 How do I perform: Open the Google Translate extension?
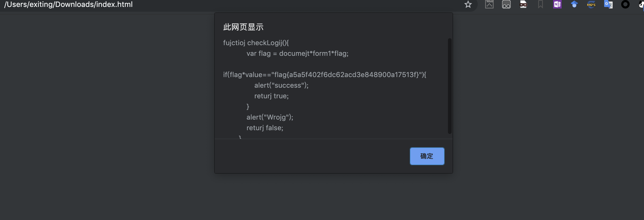pos(608,4)
